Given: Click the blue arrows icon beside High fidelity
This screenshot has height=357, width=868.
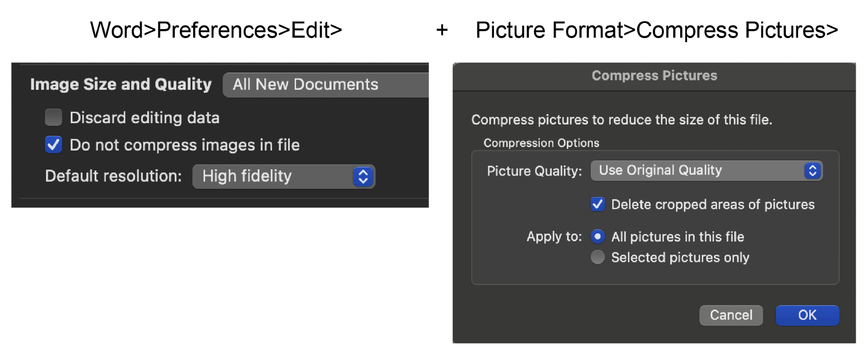Looking at the screenshot, I should (x=363, y=177).
